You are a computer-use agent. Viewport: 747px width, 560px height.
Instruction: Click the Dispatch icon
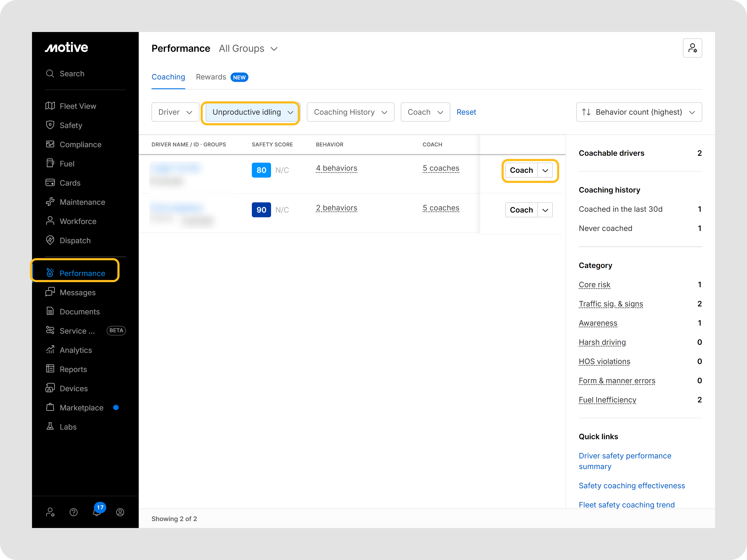tap(50, 240)
